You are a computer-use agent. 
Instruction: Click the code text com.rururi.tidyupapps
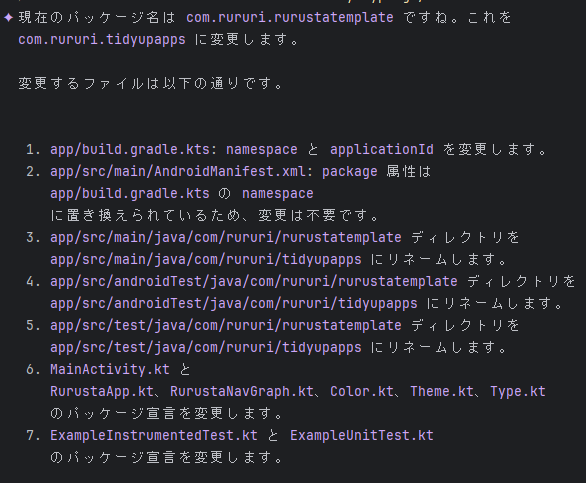pyautogui.click(x=102, y=40)
